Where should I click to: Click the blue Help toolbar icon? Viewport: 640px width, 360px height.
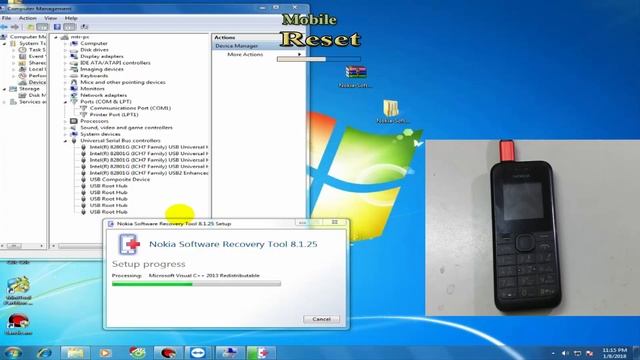tap(57, 27)
